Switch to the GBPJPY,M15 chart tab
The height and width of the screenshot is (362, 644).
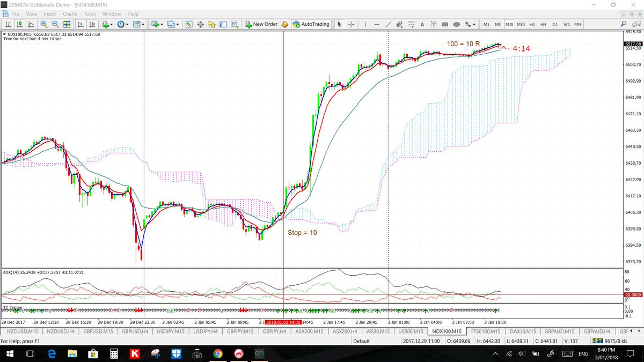pyautogui.click(x=240, y=331)
